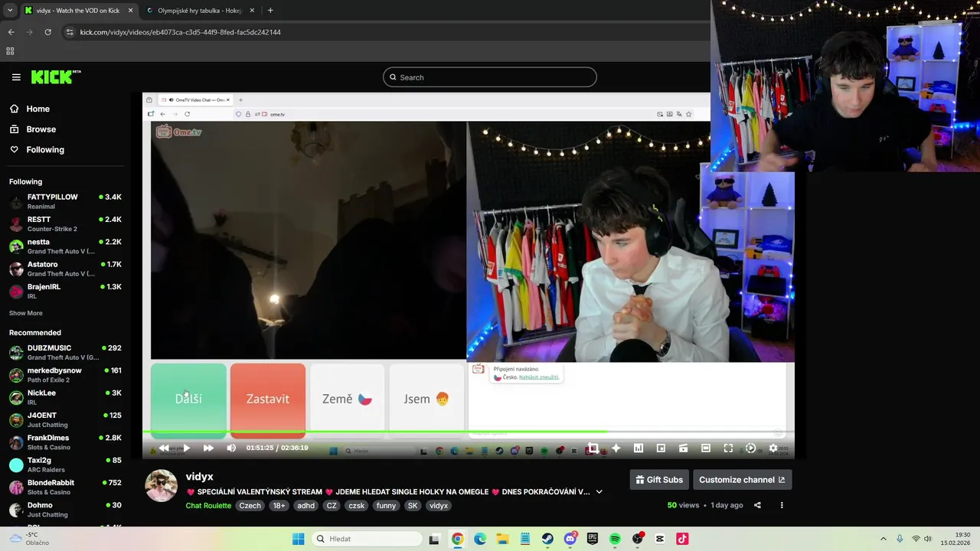The height and width of the screenshot is (551, 980).
Task: Open Epic Games Launcher from taskbar
Action: (x=593, y=539)
